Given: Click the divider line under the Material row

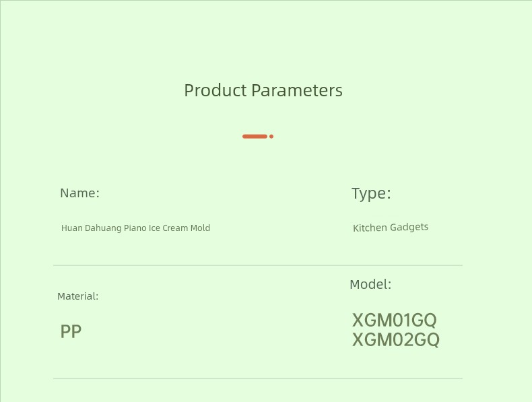Looking at the screenshot, I should pos(258,378).
